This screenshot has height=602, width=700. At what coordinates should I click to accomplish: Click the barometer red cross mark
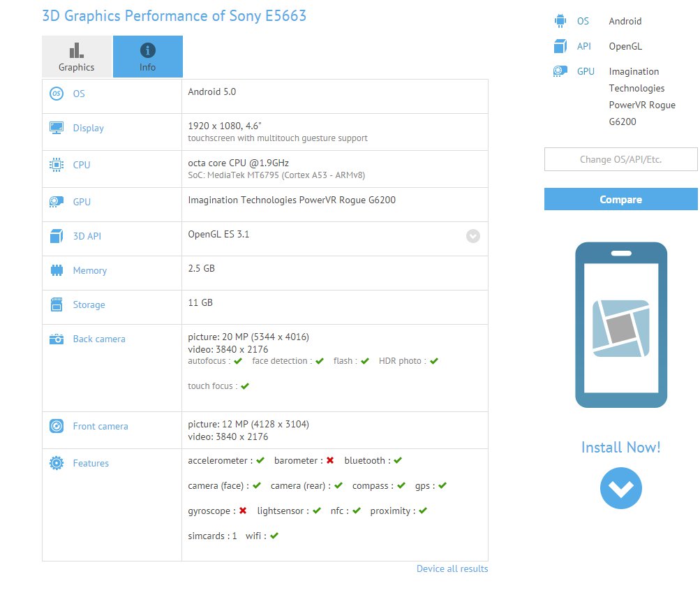pos(330,460)
